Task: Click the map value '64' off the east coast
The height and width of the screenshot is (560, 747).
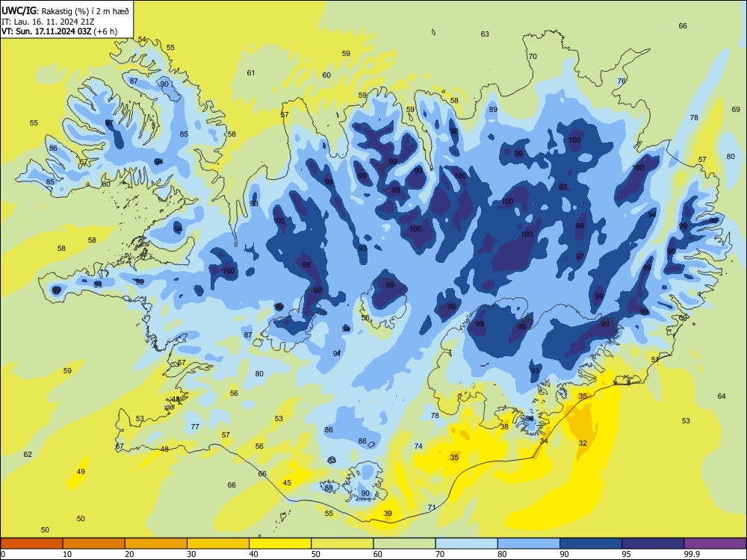Action: (x=722, y=396)
